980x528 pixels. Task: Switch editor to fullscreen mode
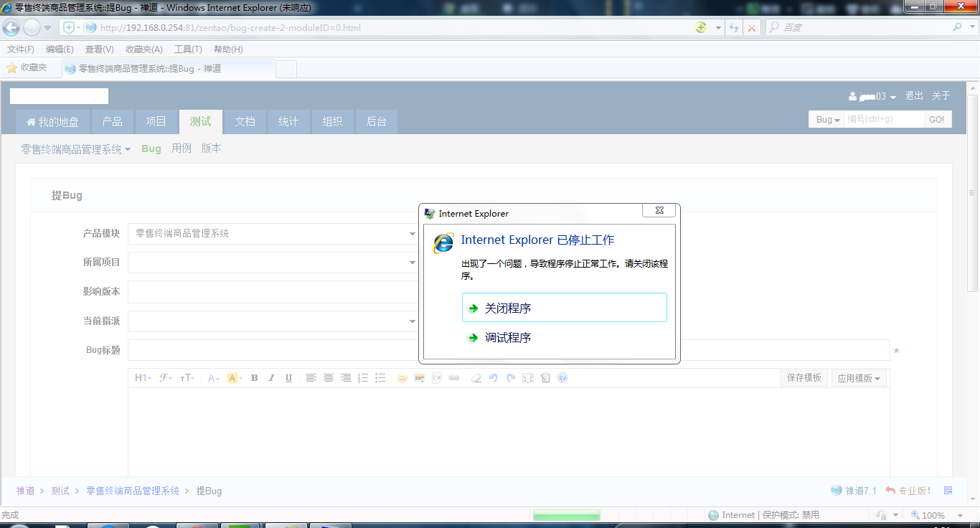click(x=528, y=378)
